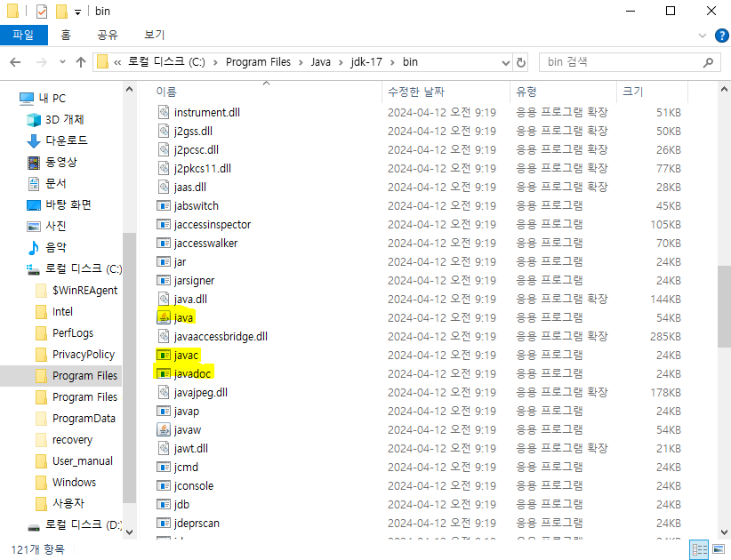Click the navigation pane scroll down arrow
This screenshot has height=560, width=731.
pyautogui.click(x=130, y=532)
